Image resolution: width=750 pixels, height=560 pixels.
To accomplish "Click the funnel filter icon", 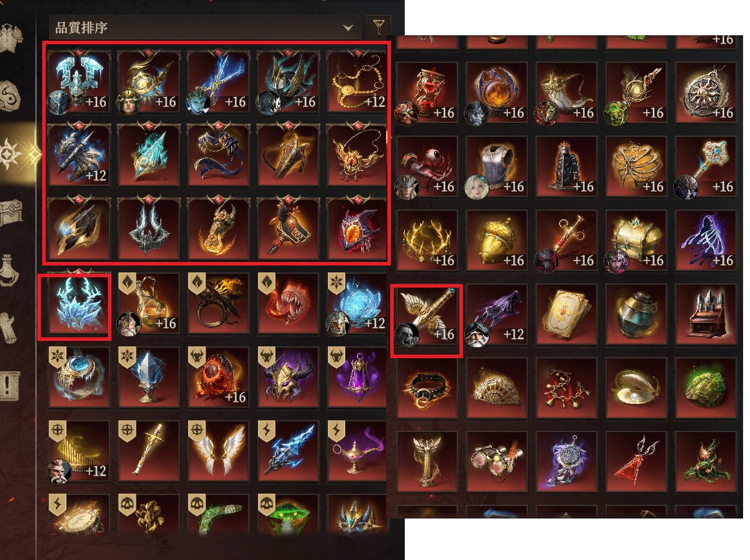I will point(378,26).
